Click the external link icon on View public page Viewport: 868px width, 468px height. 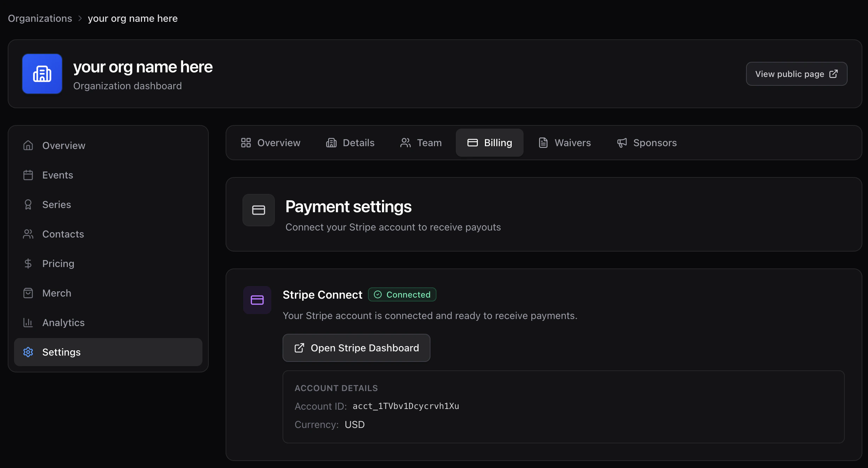point(834,74)
